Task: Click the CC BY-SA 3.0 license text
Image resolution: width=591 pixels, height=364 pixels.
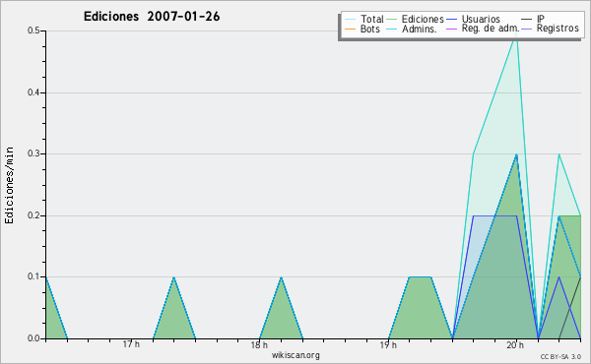Action: tap(560, 356)
